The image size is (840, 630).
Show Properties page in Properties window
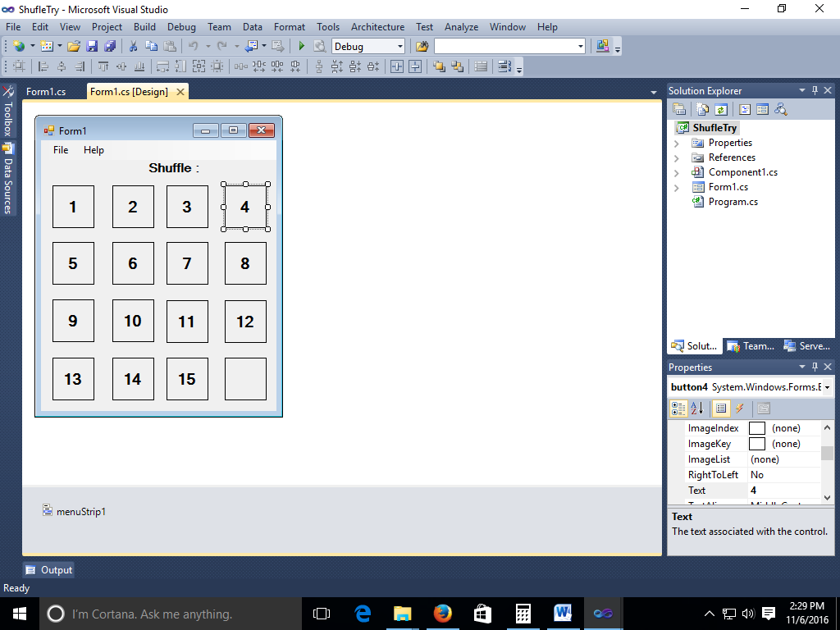click(x=721, y=409)
